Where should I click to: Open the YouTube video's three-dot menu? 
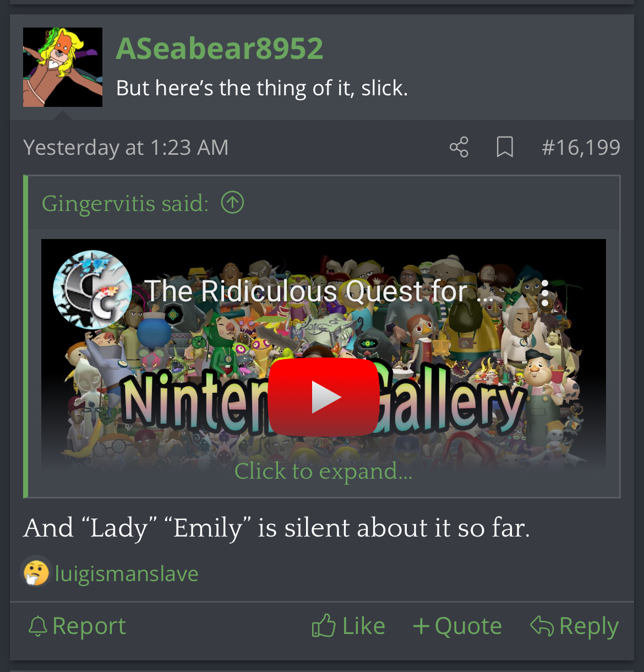[544, 293]
